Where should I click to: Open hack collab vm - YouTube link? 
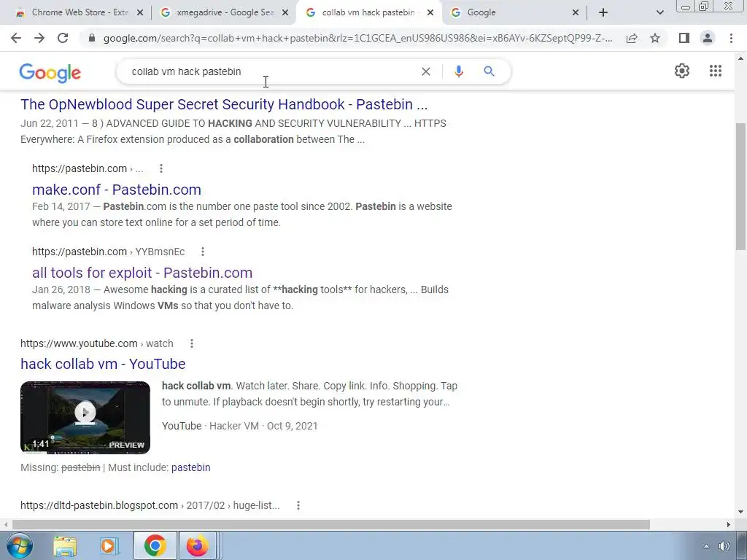pos(103,364)
